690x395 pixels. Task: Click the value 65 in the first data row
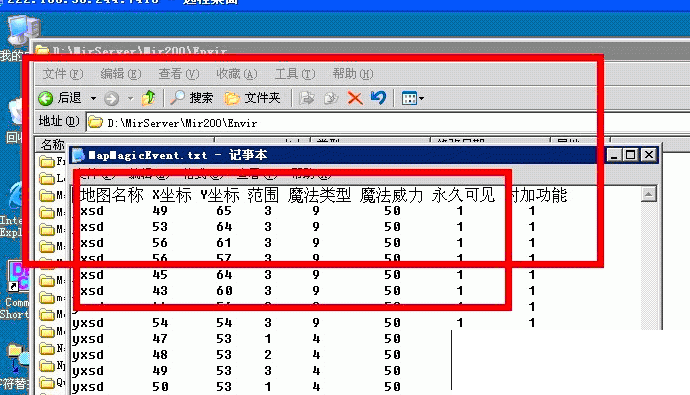pyautogui.click(x=224, y=211)
